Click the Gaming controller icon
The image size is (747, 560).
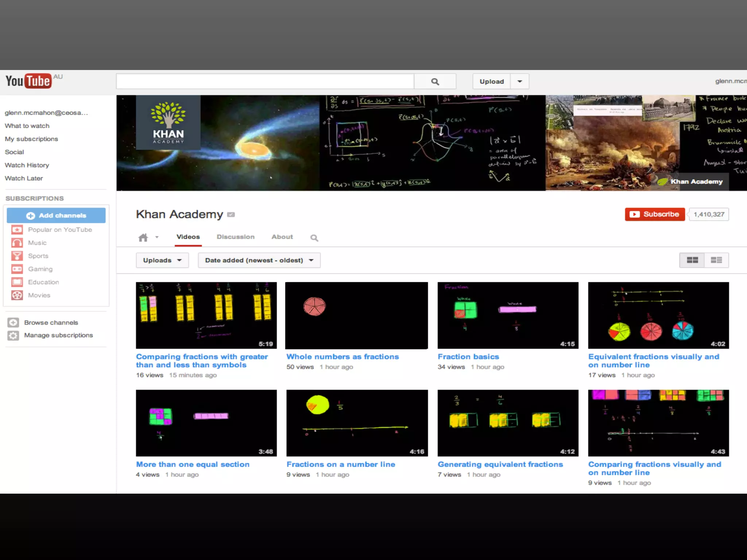click(x=17, y=269)
